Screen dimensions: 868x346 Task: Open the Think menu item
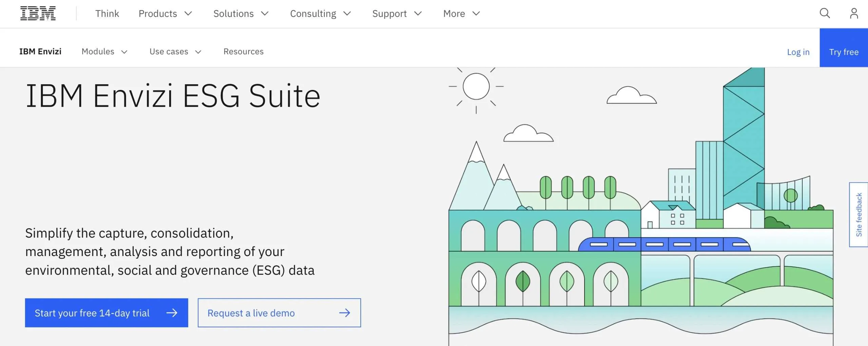(107, 14)
